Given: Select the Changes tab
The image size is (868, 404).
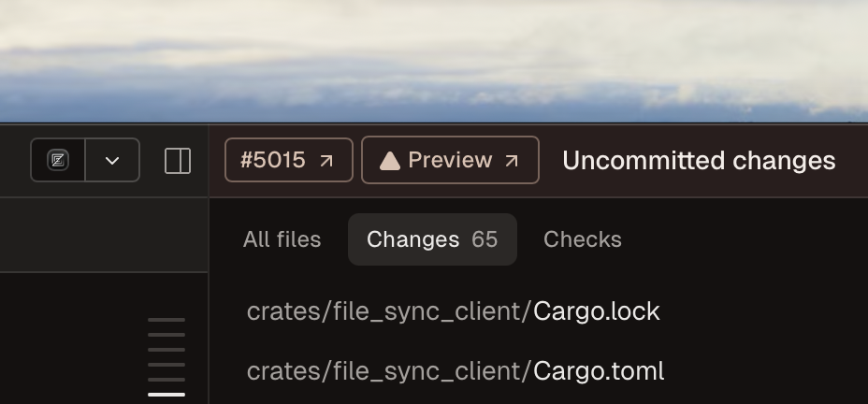Looking at the screenshot, I should (x=432, y=239).
